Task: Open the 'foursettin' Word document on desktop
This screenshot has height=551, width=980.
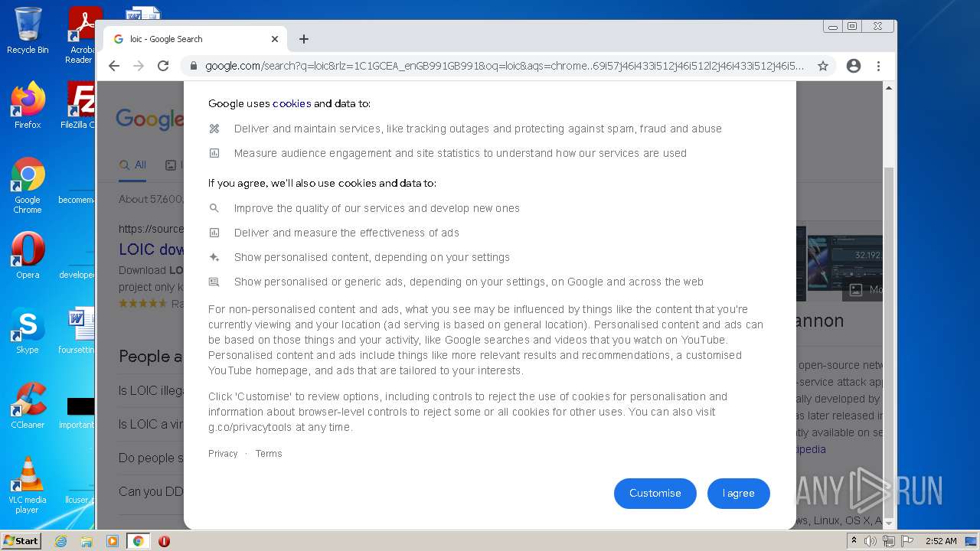Action: pos(77,331)
